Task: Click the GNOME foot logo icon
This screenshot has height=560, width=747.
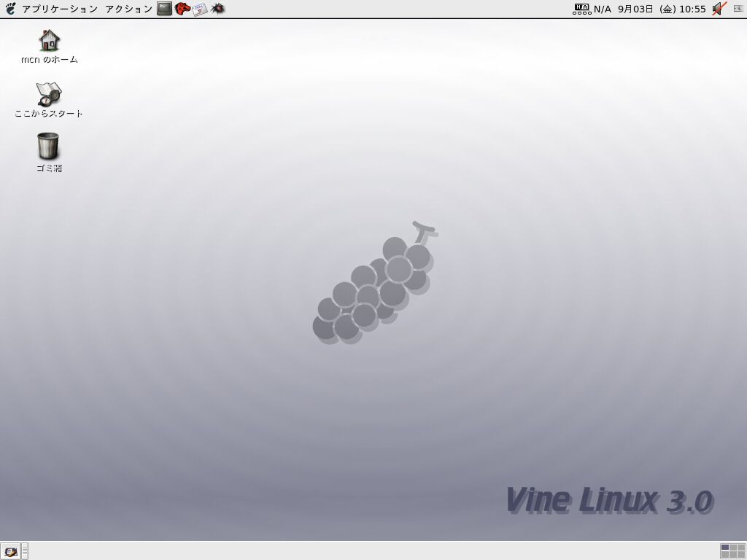Action: click(10, 9)
